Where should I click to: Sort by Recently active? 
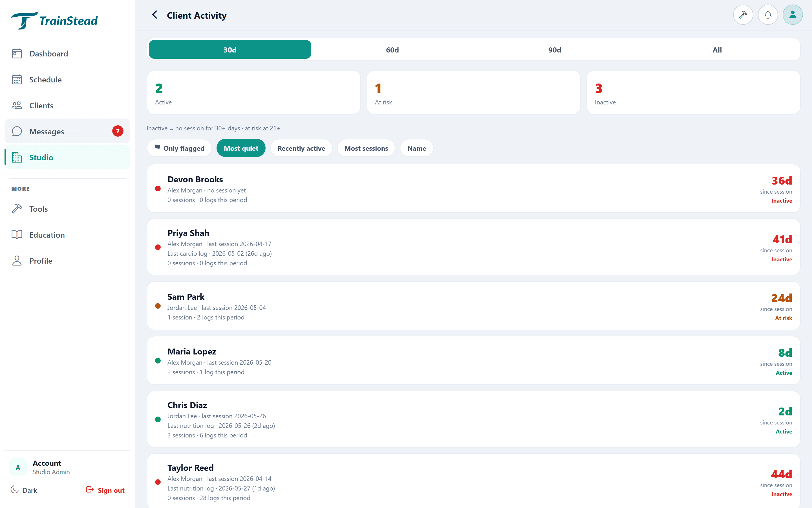301,148
